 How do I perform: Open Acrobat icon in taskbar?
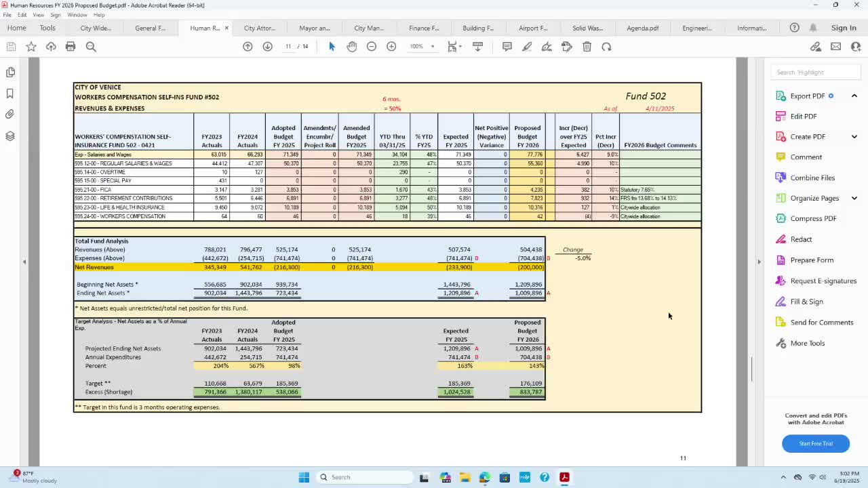[x=564, y=477]
